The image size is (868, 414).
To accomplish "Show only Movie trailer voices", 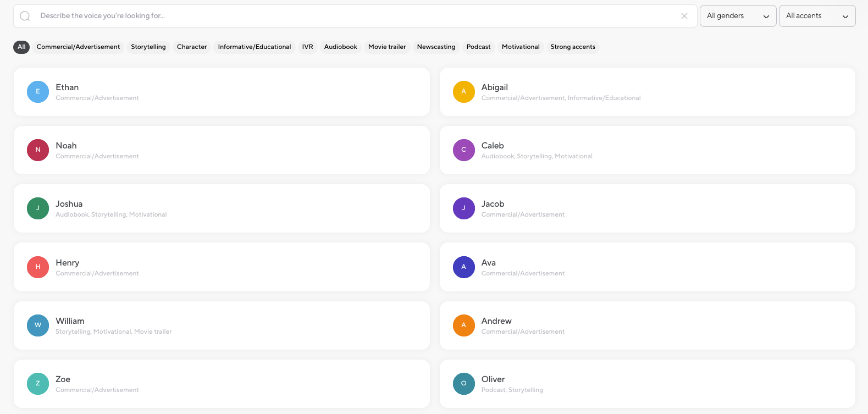I will (387, 47).
